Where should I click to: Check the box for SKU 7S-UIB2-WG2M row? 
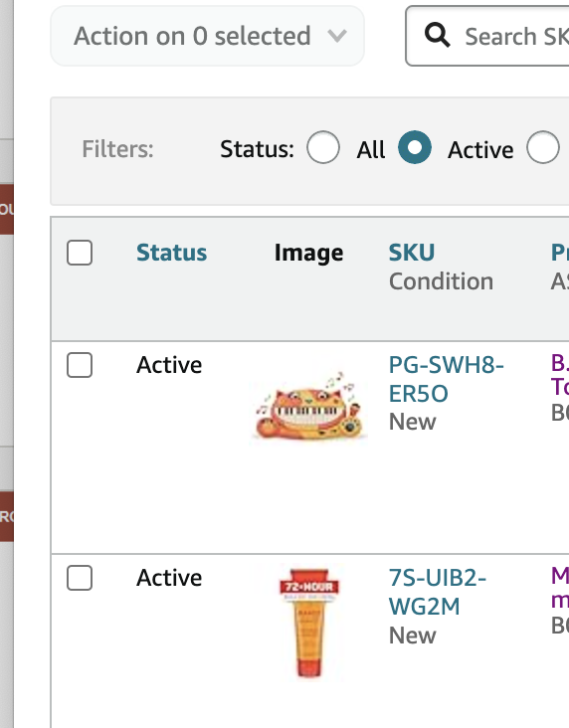[x=80, y=578]
